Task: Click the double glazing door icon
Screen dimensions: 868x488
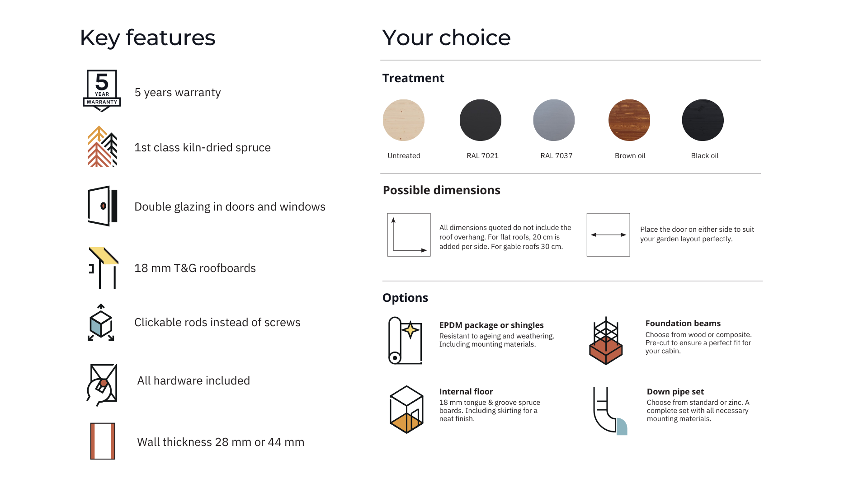Action: 102,206
